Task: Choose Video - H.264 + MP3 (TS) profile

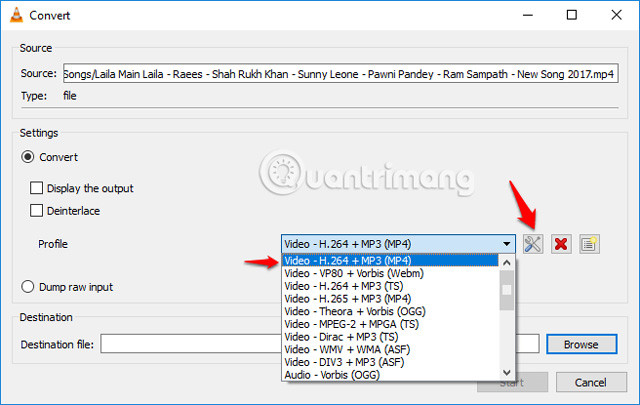Action: point(390,286)
